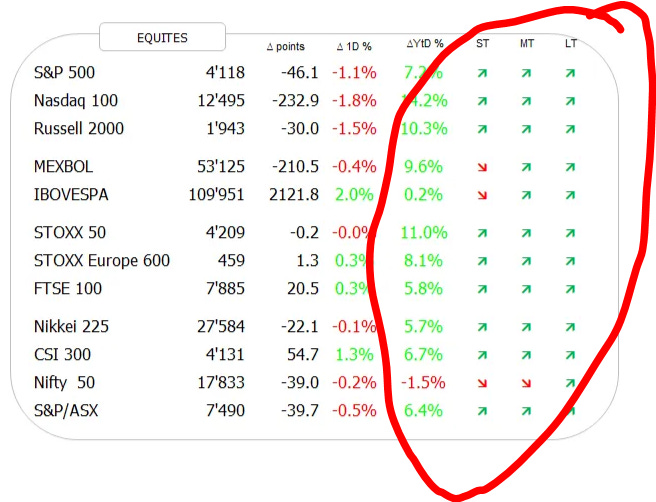Click the S&P 500 value 4'118

(x=225, y=72)
